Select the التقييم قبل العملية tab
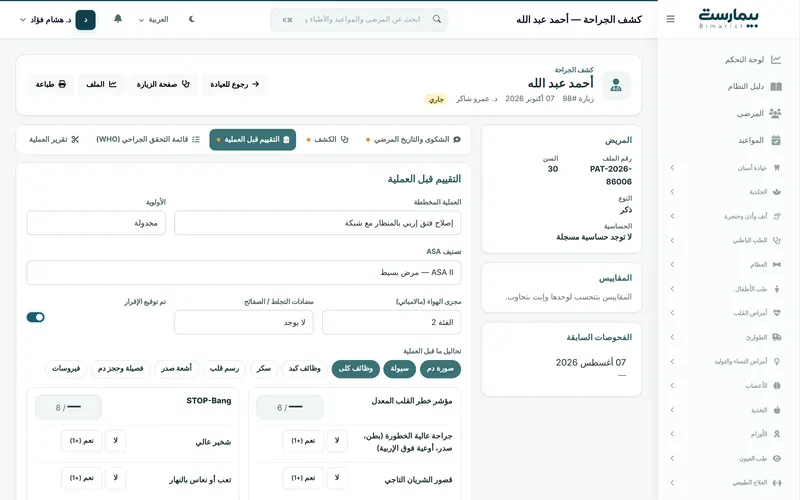This screenshot has height=500, width=800. pyautogui.click(x=253, y=139)
